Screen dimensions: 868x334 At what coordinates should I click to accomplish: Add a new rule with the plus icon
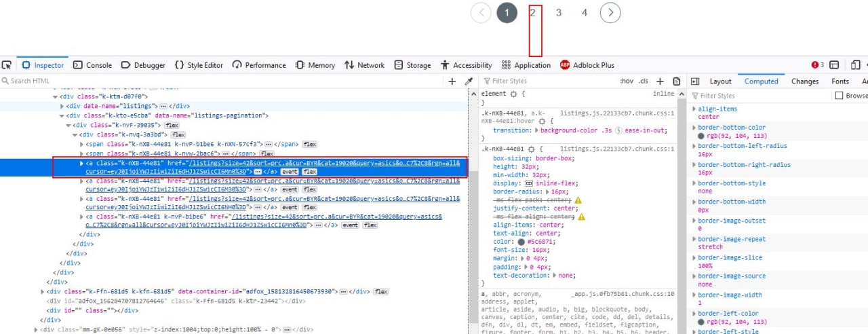coord(660,81)
